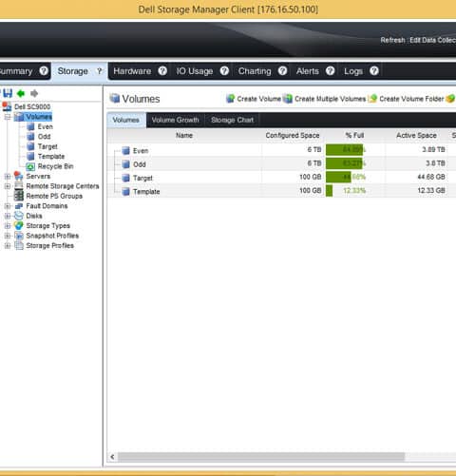Viewport: 456px width, 476px height.
Task: Select Even volume in left tree
Action: [x=45, y=126]
